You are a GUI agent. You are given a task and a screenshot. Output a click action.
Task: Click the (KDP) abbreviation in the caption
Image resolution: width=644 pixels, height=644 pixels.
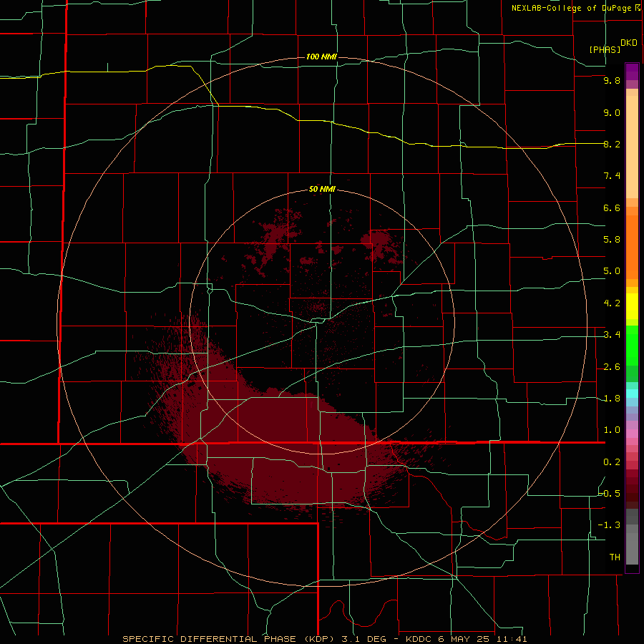coord(319,639)
